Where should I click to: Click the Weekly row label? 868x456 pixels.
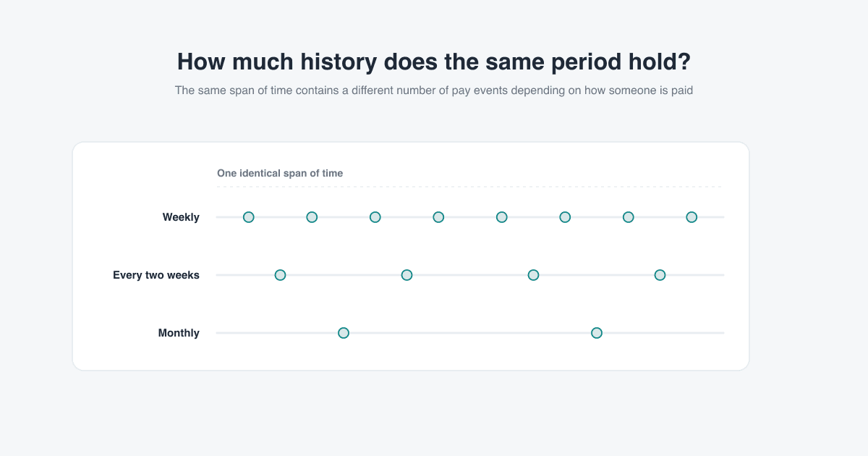(x=181, y=217)
